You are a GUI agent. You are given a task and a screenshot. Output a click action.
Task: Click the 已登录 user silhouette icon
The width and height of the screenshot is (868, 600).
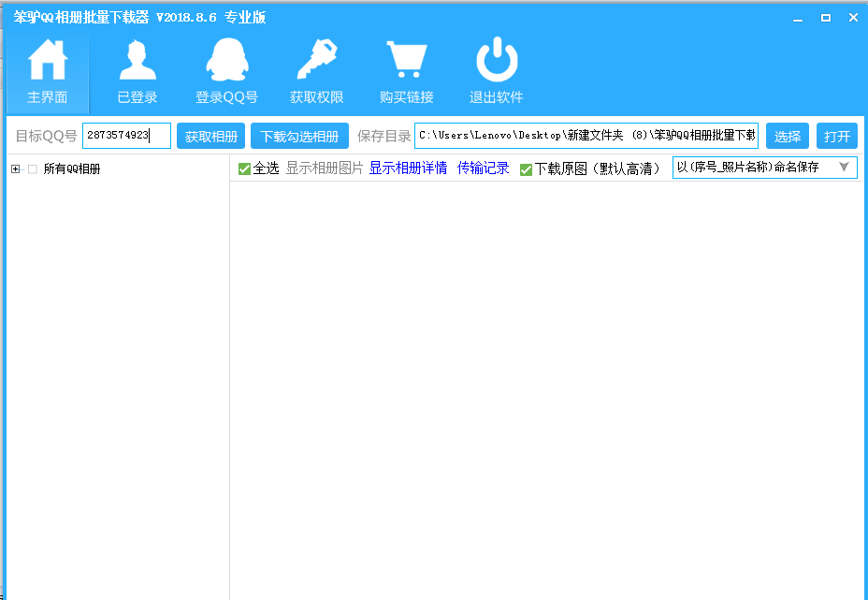[x=137, y=61]
